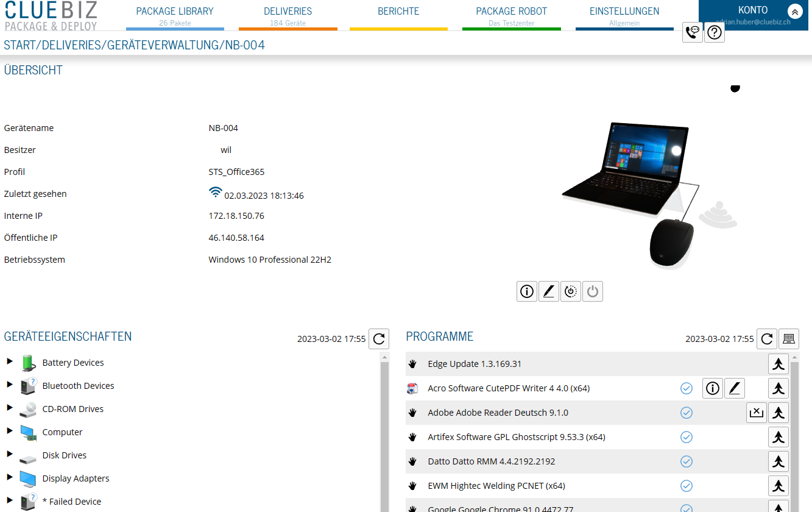812x512 pixels.
Task: Click the device name value NB-004
Action: (223, 128)
